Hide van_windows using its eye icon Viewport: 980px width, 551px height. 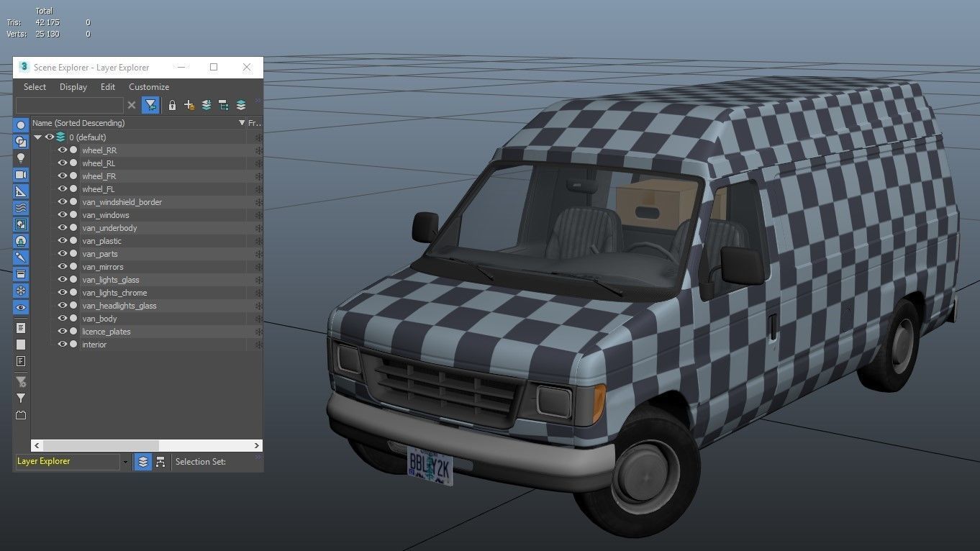coord(63,215)
